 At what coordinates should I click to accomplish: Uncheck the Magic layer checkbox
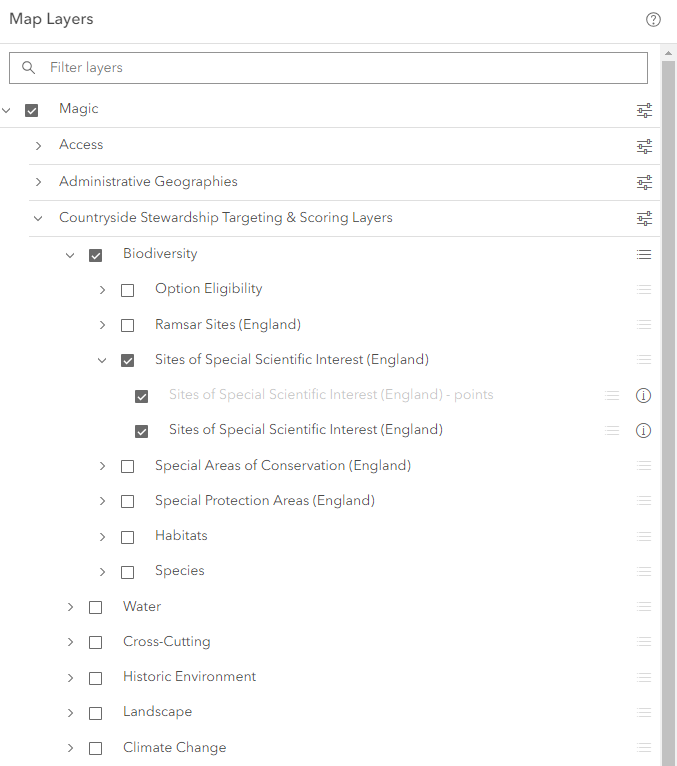click(32, 110)
